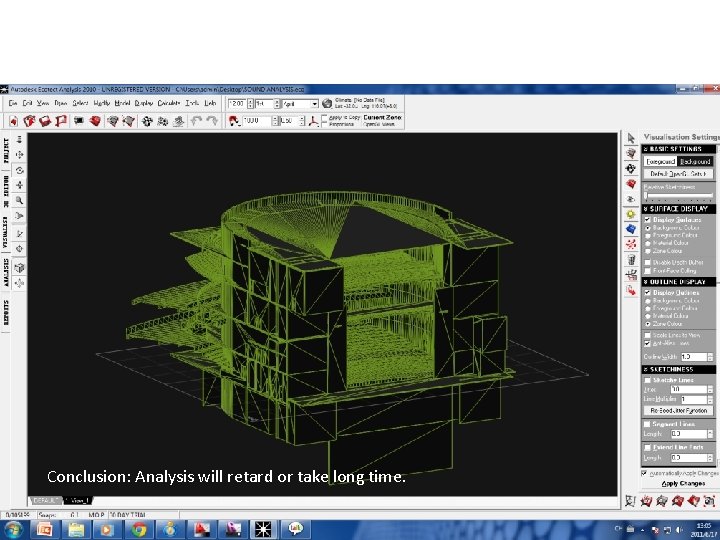Click the Extend Line Ends Length spinner
Image resolution: width=720 pixels, height=540 pixels.
tap(710, 458)
